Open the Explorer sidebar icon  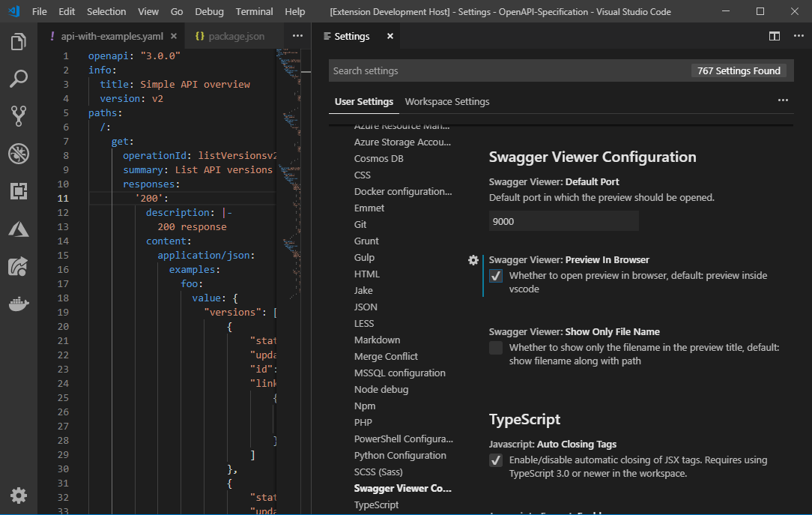pyautogui.click(x=18, y=42)
